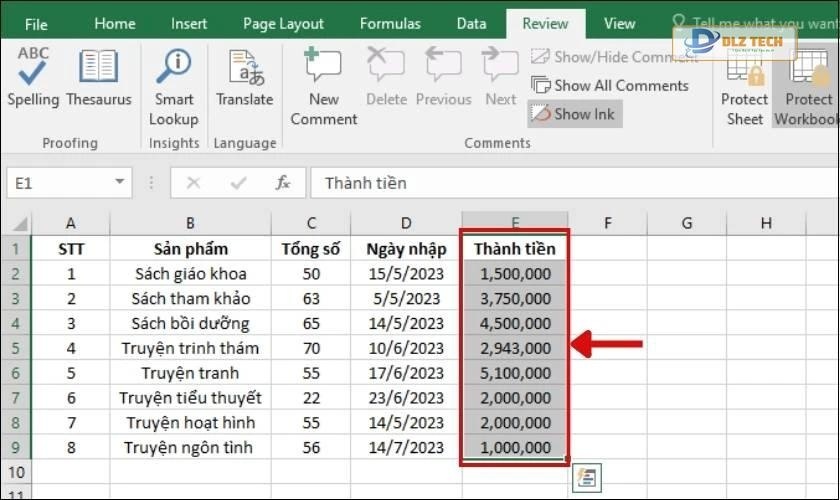Select row 1 header
The width and height of the screenshot is (840, 500).
16,249
